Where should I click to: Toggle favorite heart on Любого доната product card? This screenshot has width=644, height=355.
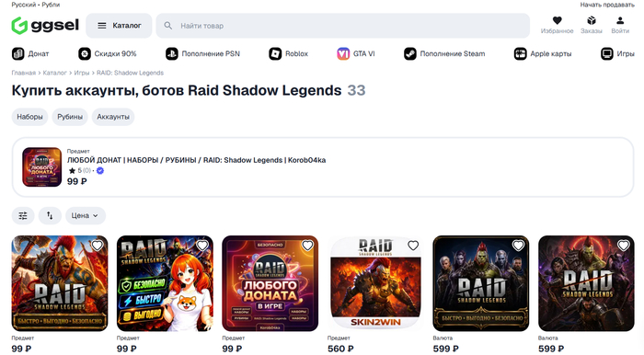click(307, 246)
